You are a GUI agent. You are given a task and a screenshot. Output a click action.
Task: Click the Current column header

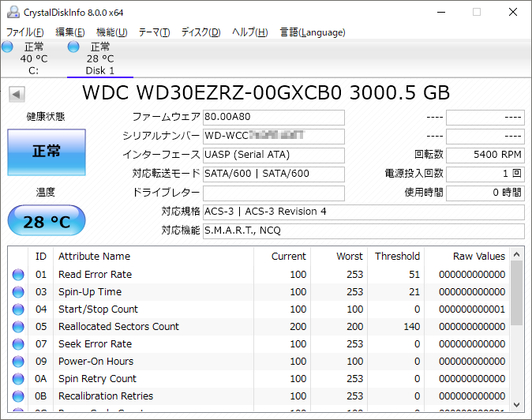pos(282,257)
